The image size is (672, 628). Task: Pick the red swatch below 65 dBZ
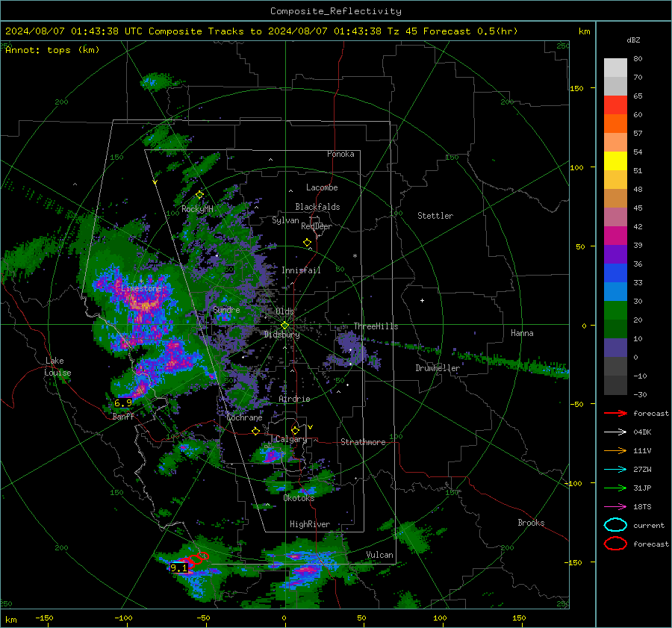tap(615, 105)
